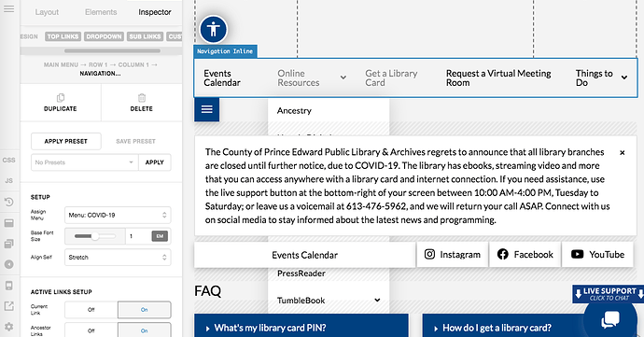Open the Assign Menu dropdown
This screenshot has height=337, width=644.
[x=118, y=215]
